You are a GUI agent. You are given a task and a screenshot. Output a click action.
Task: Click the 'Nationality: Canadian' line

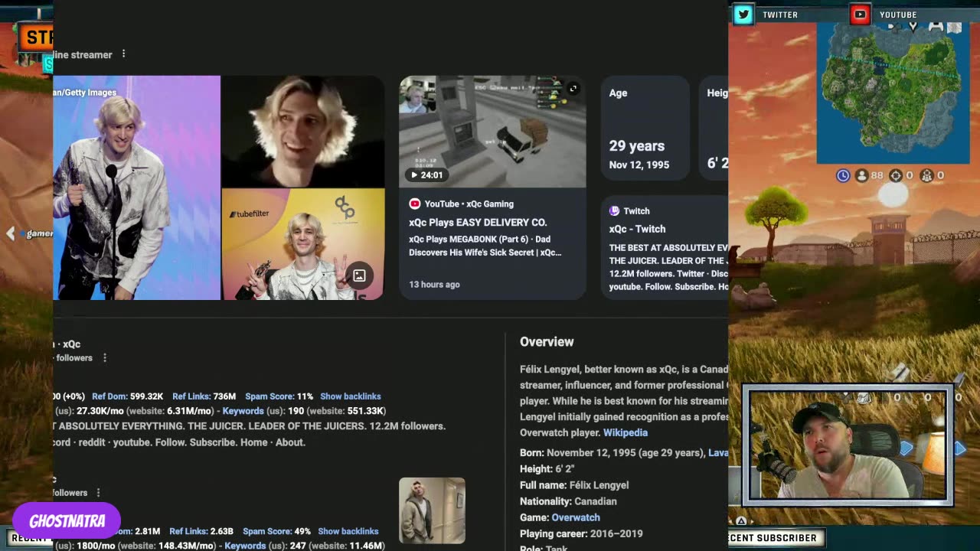(x=568, y=501)
